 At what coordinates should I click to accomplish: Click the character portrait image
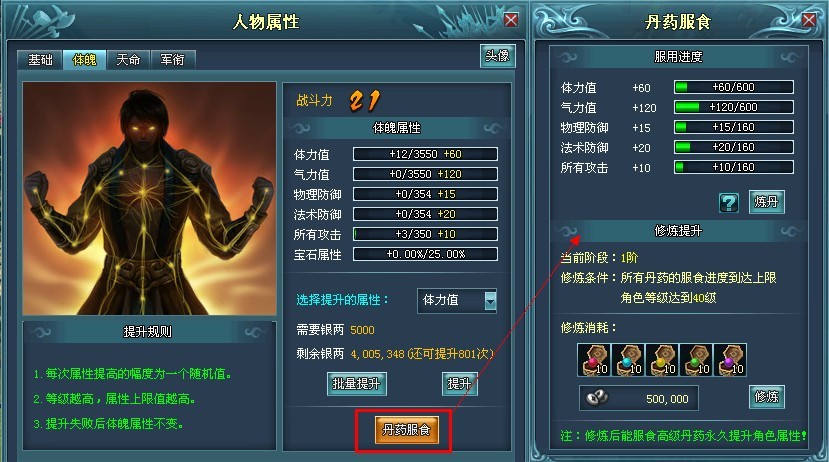[150, 199]
